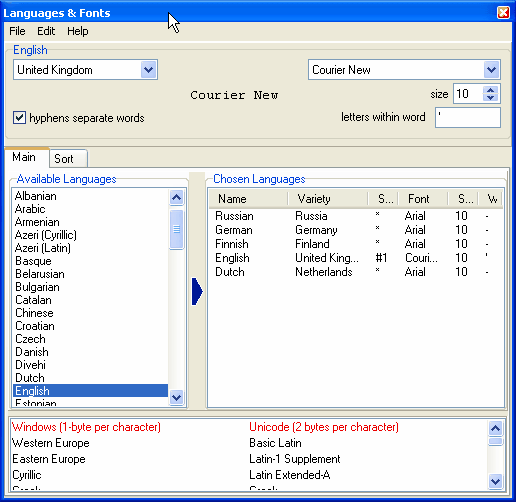
Task: Click Available Languages scrollbar thumb
Action: pos(176,229)
